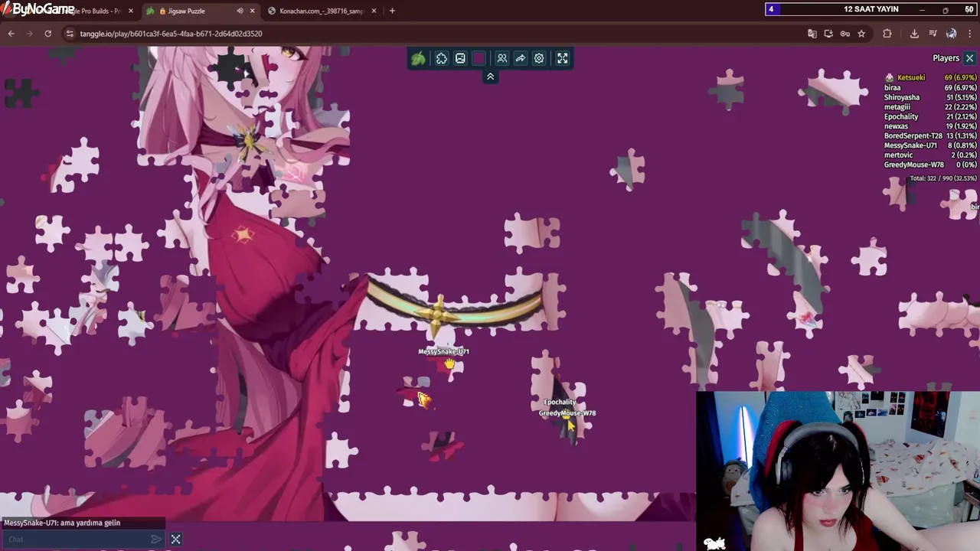
Task: Open the background color swatch
Action: click(x=479, y=58)
